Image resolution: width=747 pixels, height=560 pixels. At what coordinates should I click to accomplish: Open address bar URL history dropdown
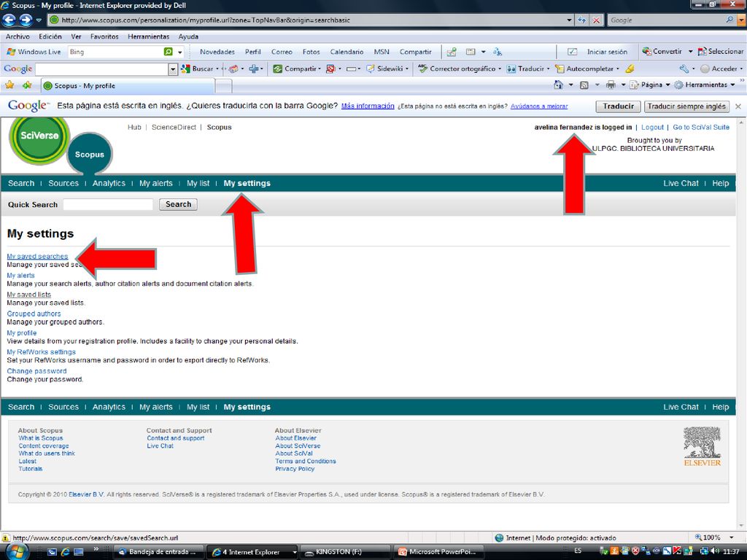coord(569,20)
